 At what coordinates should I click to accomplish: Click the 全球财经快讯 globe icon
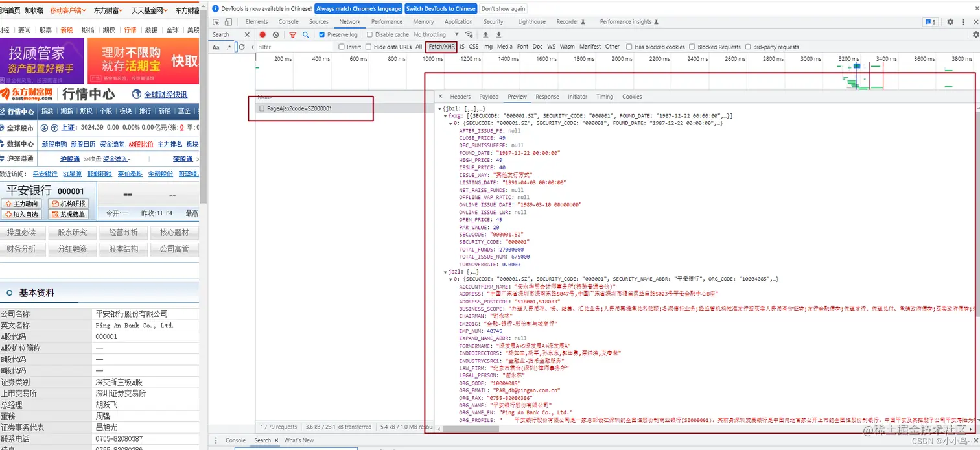136,94
